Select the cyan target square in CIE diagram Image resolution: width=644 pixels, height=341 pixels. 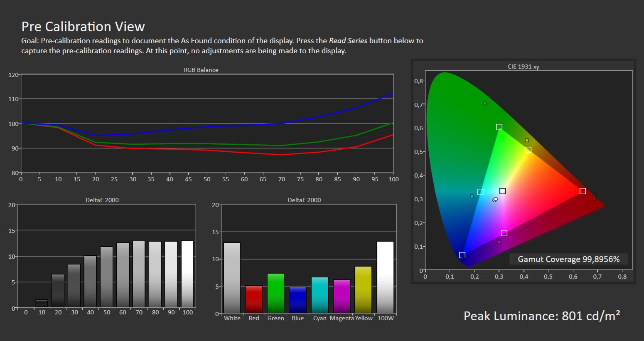click(x=480, y=192)
